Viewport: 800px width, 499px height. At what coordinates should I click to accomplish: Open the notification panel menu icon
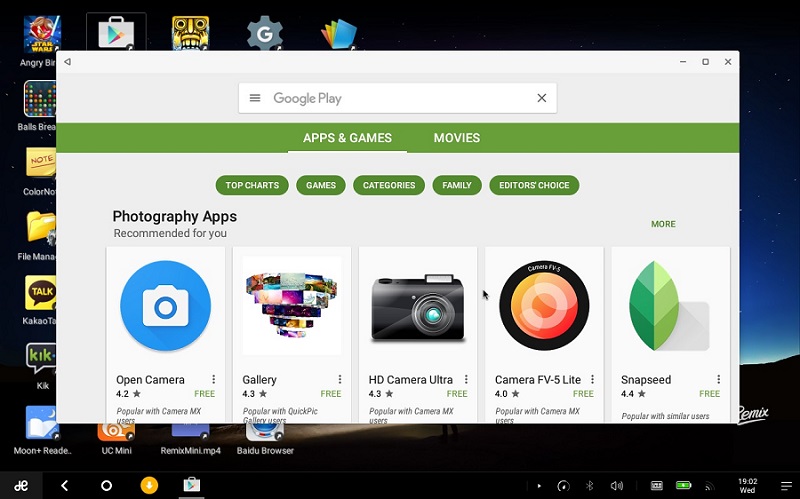pyautogui.click(x=786, y=486)
